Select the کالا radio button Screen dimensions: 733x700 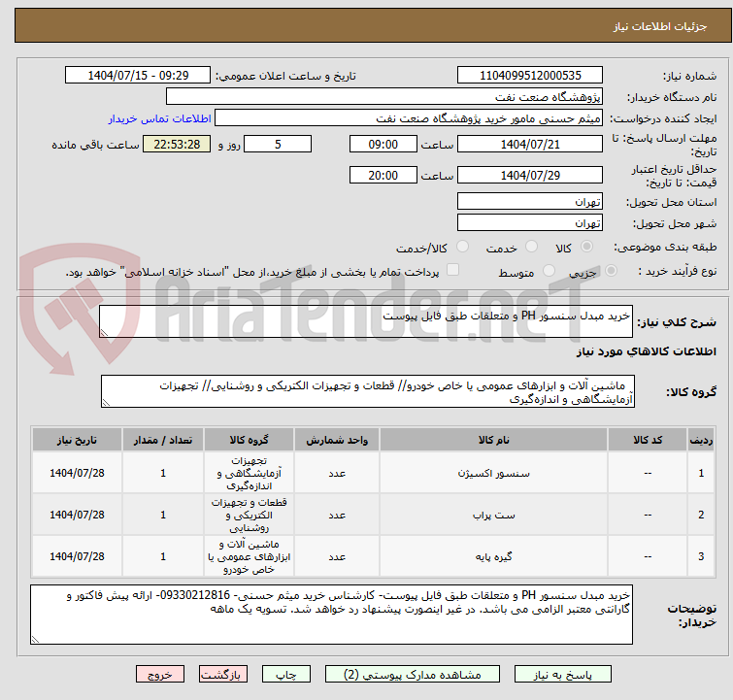[x=586, y=247]
